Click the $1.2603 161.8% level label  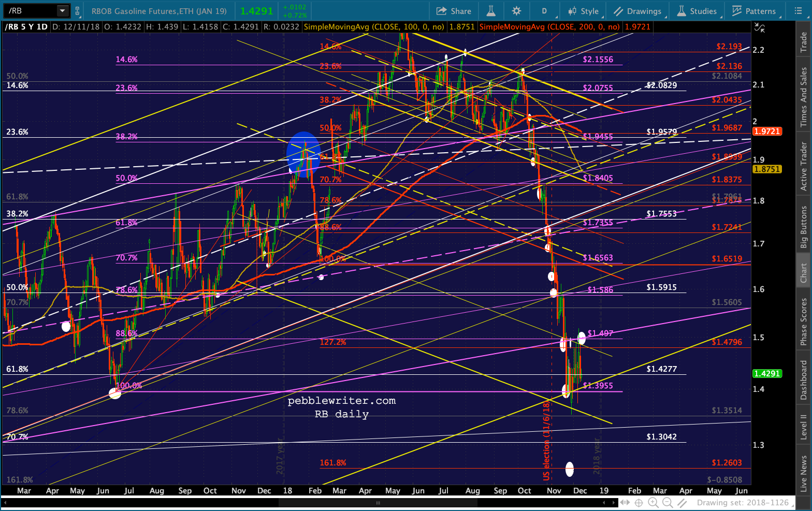(x=727, y=463)
